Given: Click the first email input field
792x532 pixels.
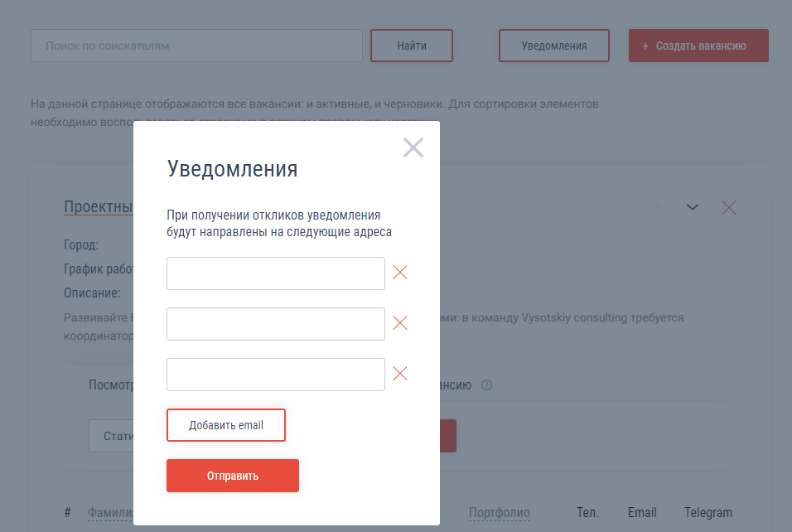Looking at the screenshot, I should (275, 273).
